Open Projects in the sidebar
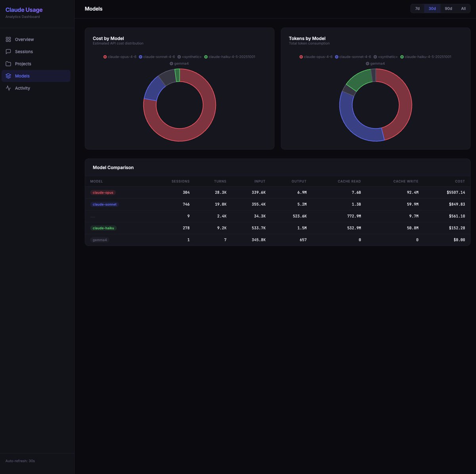Image resolution: width=476 pixels, height=474 pixels. (x=36, y=64)
